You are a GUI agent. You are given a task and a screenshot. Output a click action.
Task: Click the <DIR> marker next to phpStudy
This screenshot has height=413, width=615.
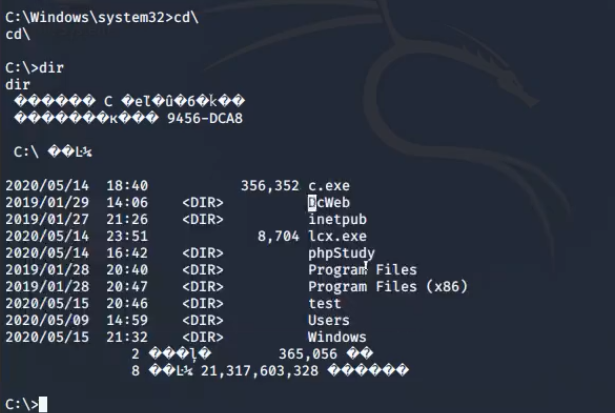pos(202,253)
